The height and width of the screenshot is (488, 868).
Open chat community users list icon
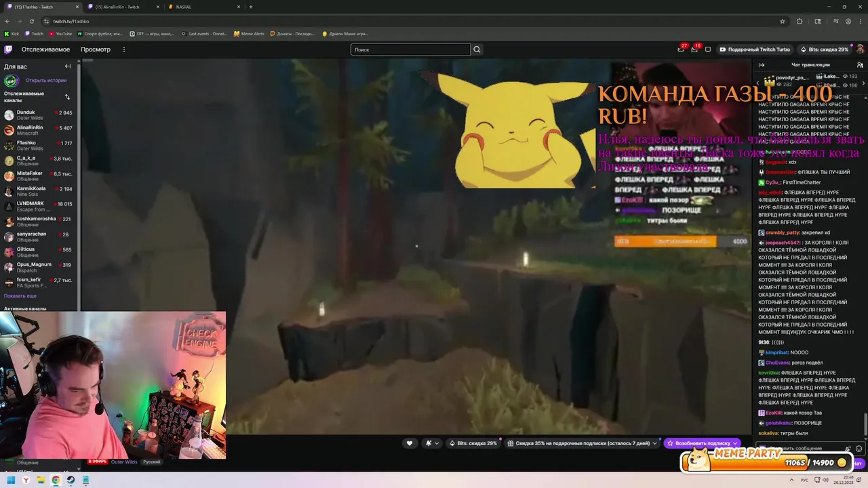point(860,65)
